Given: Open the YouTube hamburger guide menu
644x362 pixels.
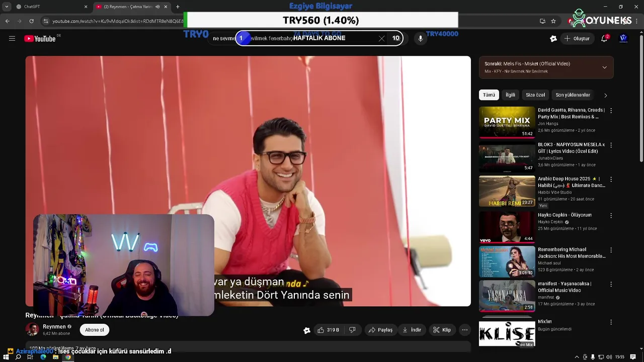Looking at the screenshot, I should [x=12, y=38].
